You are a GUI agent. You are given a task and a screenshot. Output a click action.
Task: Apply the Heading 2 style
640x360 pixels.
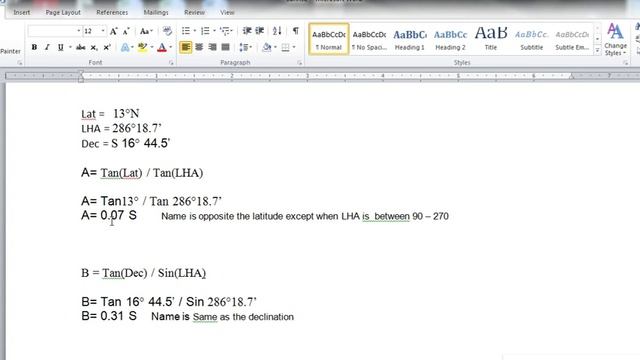(450, 40)
